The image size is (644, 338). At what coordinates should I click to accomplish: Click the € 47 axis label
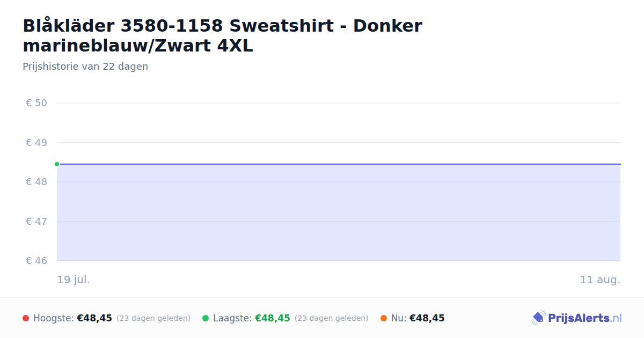pyautogui.click(x=36, y=222)
